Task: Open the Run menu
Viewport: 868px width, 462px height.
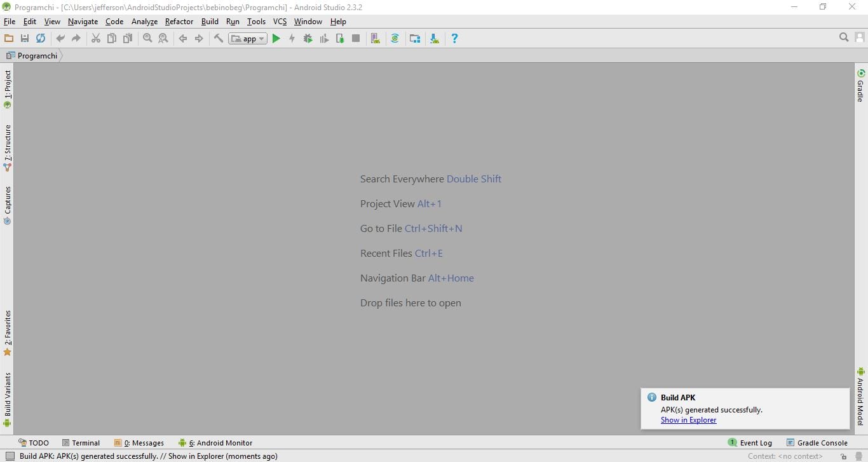Action: [x=233, y=22]
